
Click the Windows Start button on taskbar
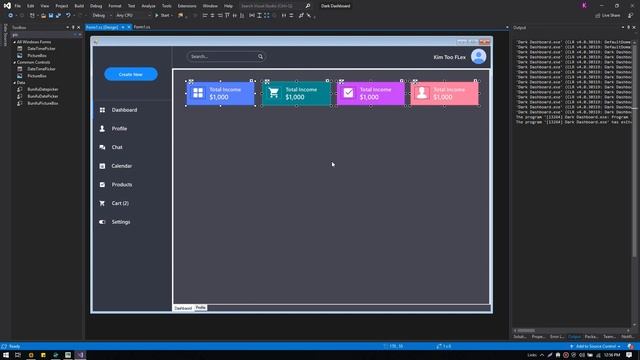(6, 355)
